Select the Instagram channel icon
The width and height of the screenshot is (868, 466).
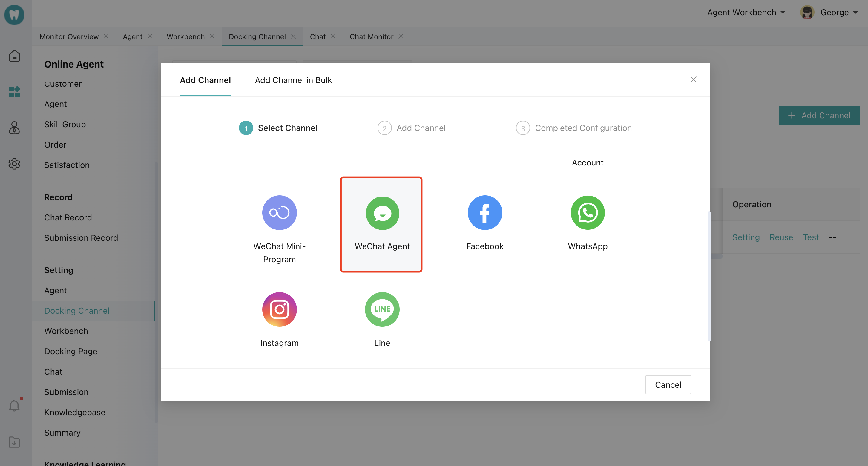click(279, 309)
